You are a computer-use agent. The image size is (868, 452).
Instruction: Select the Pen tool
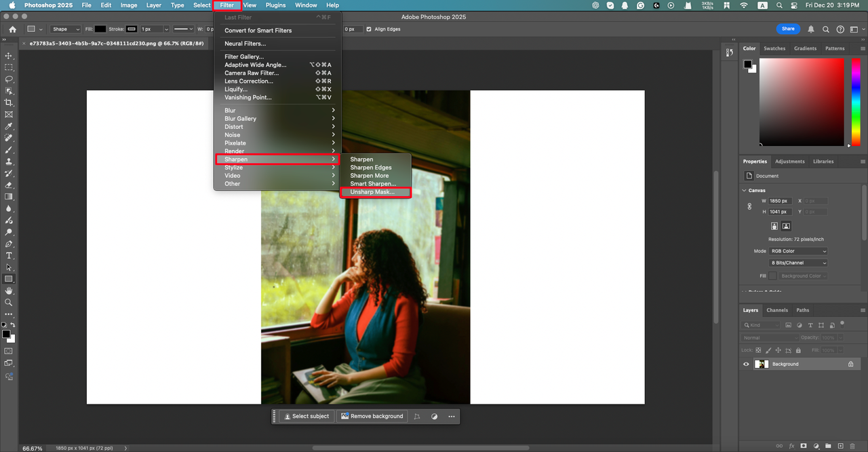9,244
